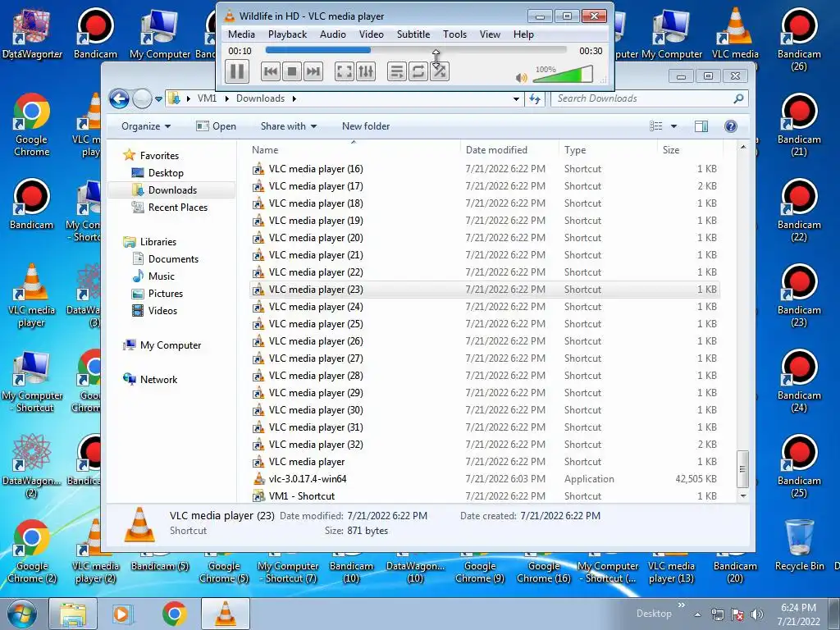The height and width of the screenshot is (630, 840).
Task: Open Music library
Action: click(162, 276)
